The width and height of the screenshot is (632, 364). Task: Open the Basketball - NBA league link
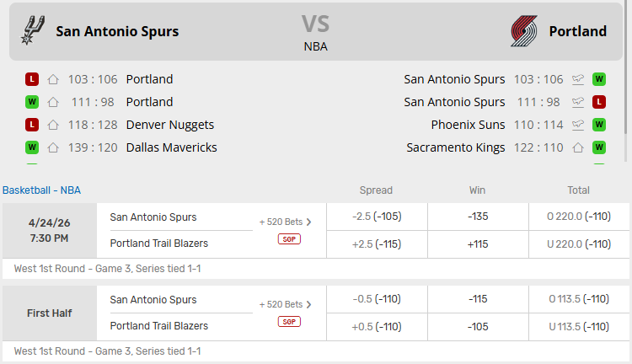click(x=42, y=190)
